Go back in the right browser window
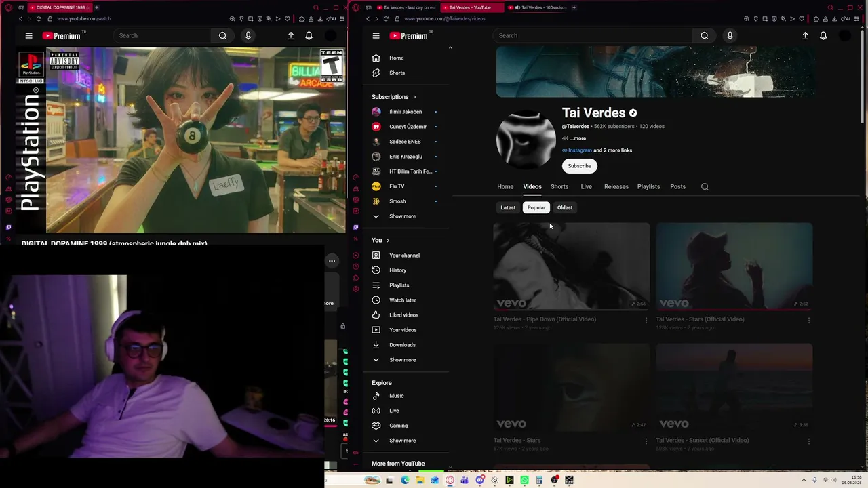 pyautogui.click(x=370, y=19)
